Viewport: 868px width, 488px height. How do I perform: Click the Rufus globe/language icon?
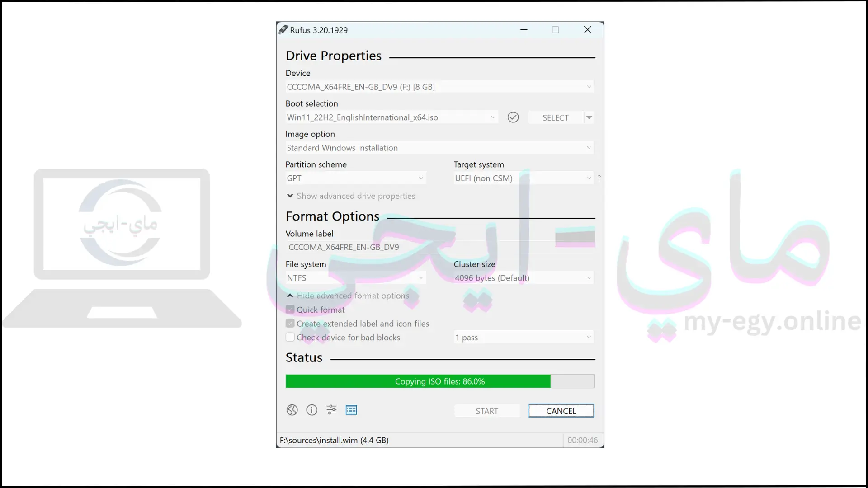pyautogui.click(x=292, y=410)
